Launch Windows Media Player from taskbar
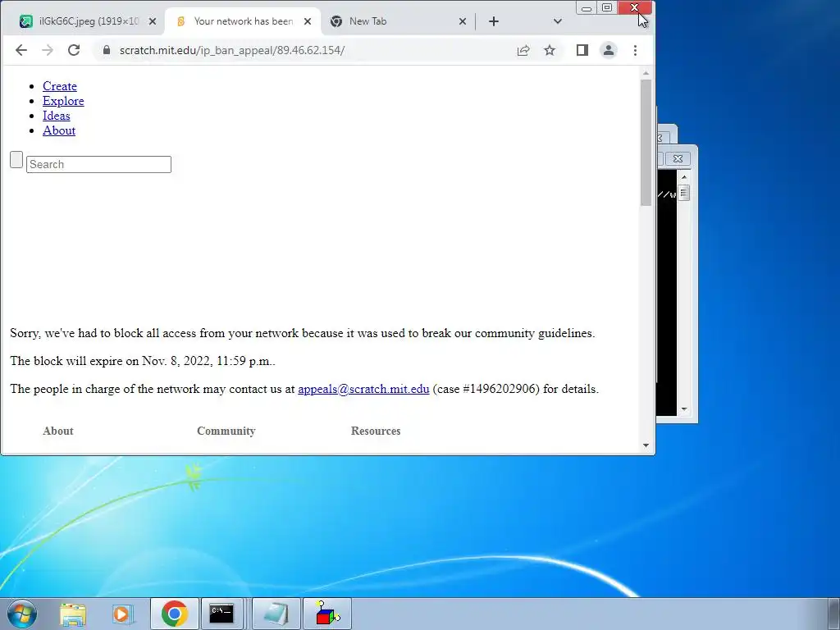 [122, 614]
